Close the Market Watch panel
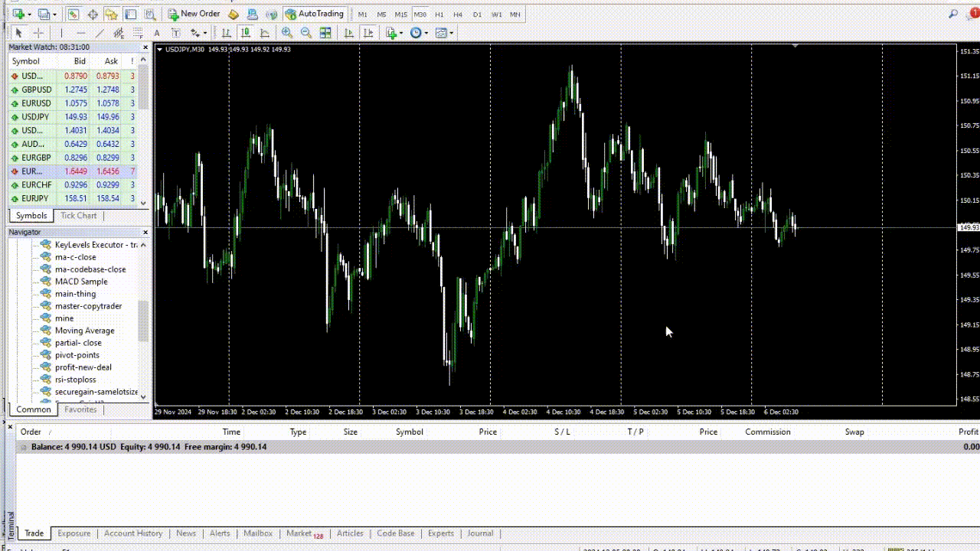Image resolution: width=980 pixels, height=551 pixels. click(145, 47)
